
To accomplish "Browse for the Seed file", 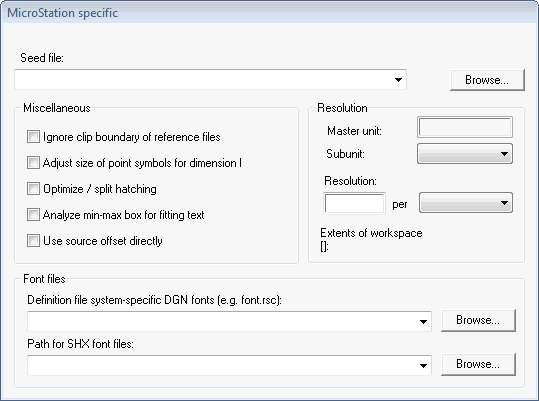I will click(x=487, y=80).
